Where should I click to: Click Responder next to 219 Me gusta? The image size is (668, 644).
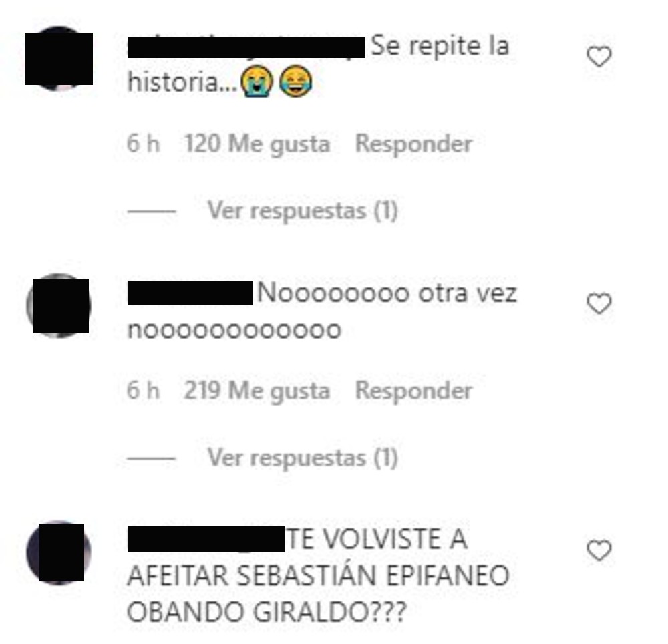click(x=413, y=391)
